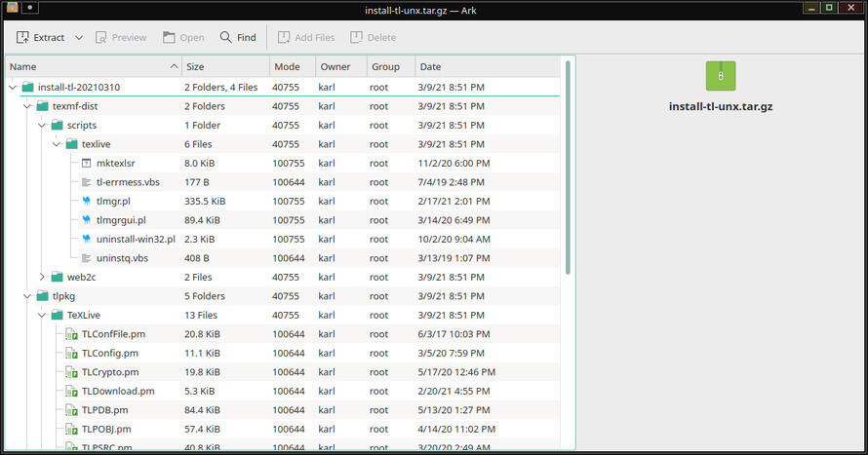Click the uninstall-win32.pl Perl icon
Image resolution: width=868 pixels, height=455 pixels.
point(87,240)
